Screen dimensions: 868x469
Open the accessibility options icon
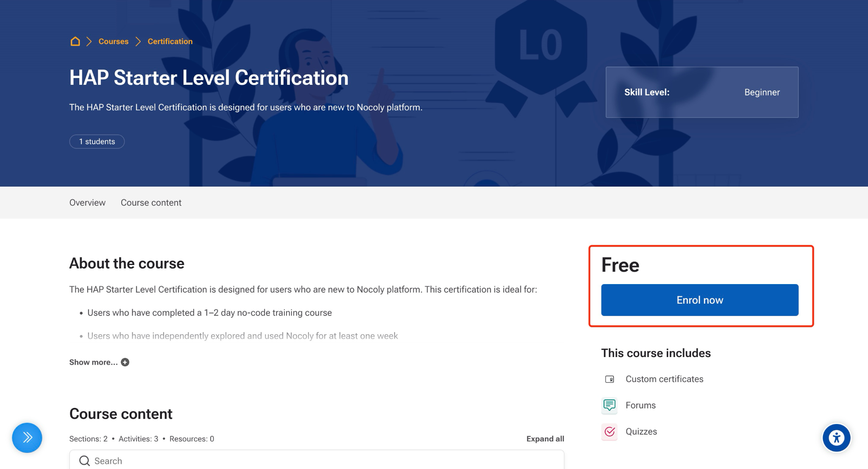836,438
